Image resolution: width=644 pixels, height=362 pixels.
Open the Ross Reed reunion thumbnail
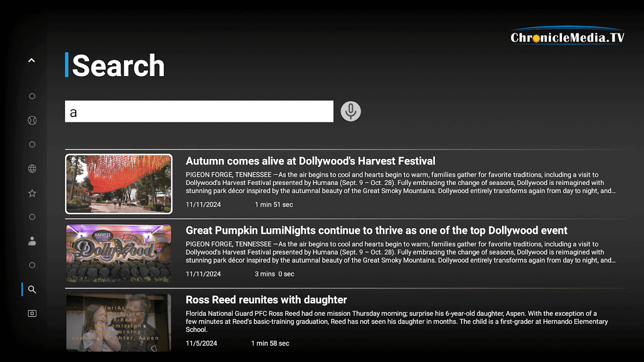point(119,323)
